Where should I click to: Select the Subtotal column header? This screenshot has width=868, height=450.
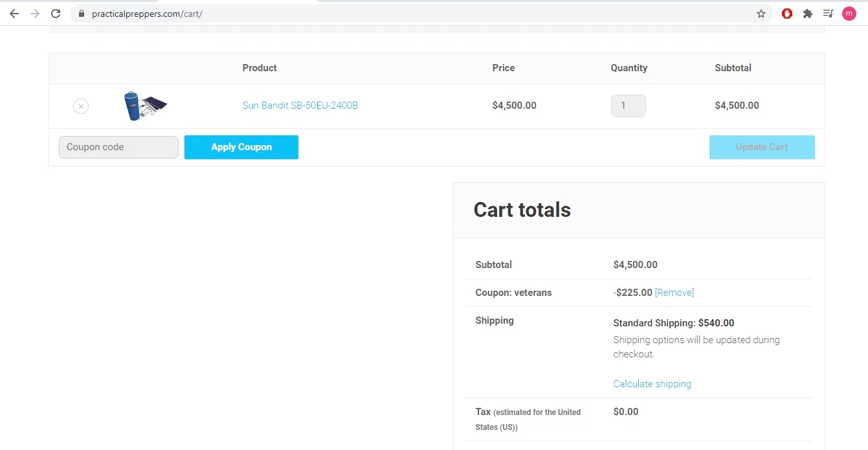[733, 68]
